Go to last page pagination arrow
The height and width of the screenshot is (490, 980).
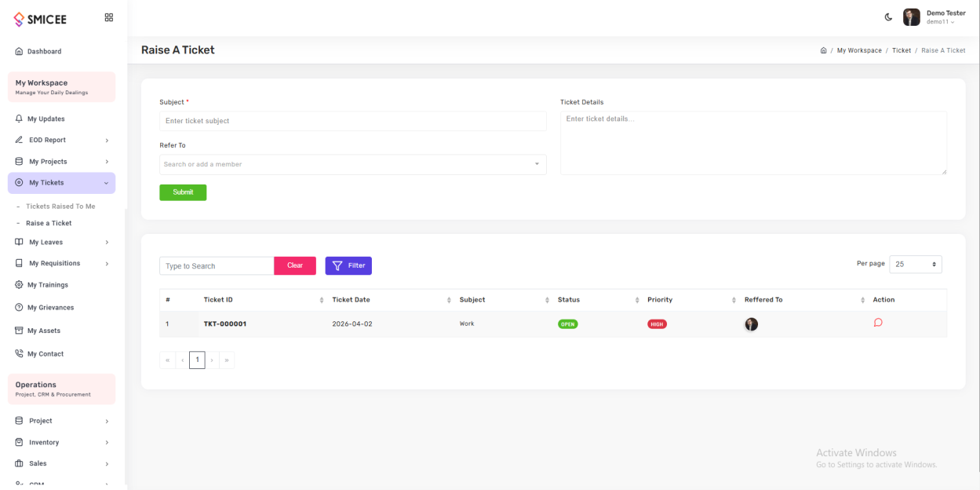(x=227, y=360)
